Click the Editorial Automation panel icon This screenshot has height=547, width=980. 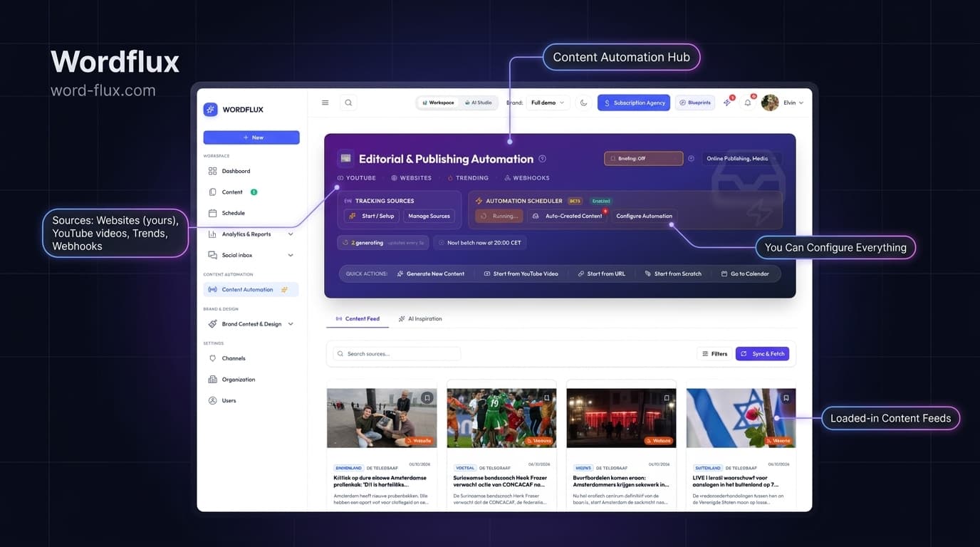point(345,158)
